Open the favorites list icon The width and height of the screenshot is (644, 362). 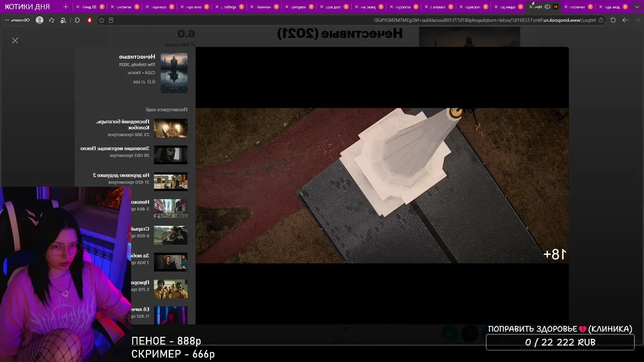click(51, 20)
